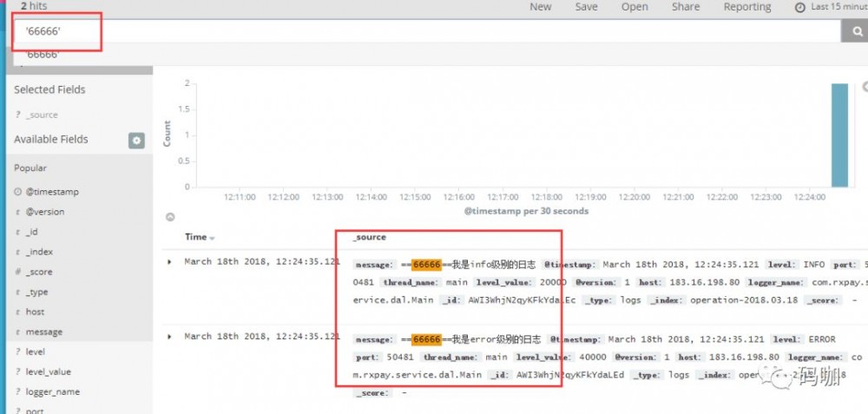Click the 12:11:00 axis label
The height and width of the screenshot is (414, 868).
[x=240, y=196]
